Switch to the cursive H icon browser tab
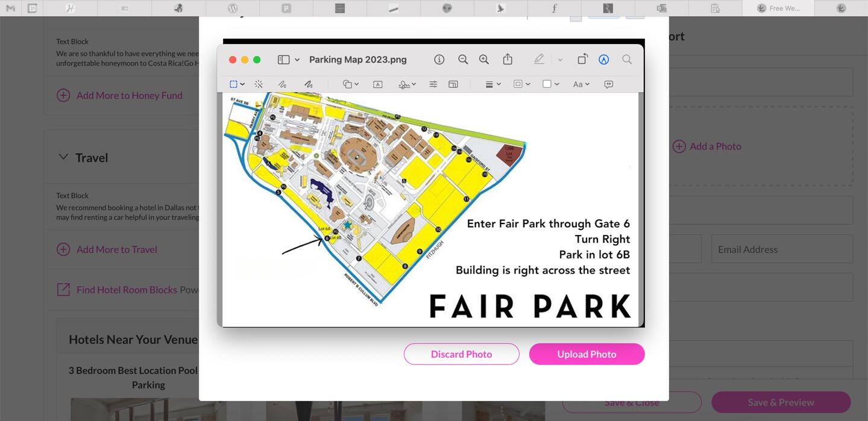Screen dimensions: 868x421 pos(71,8)
